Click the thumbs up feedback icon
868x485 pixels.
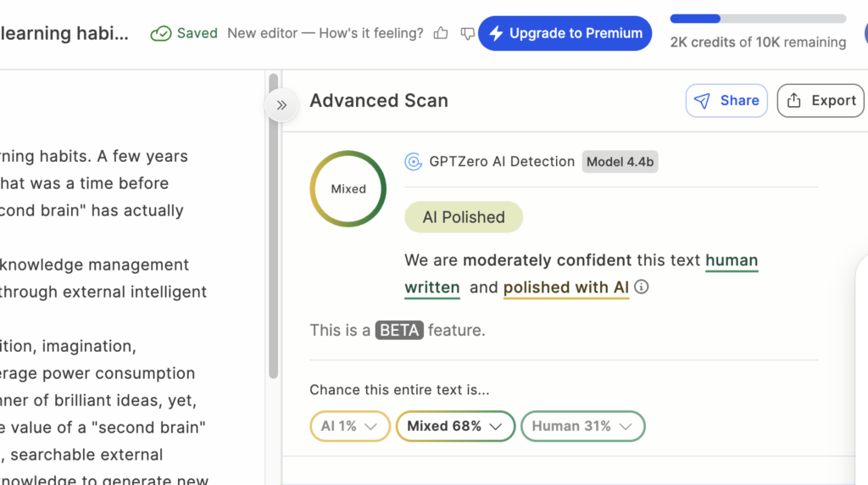[x=441, y=33]
